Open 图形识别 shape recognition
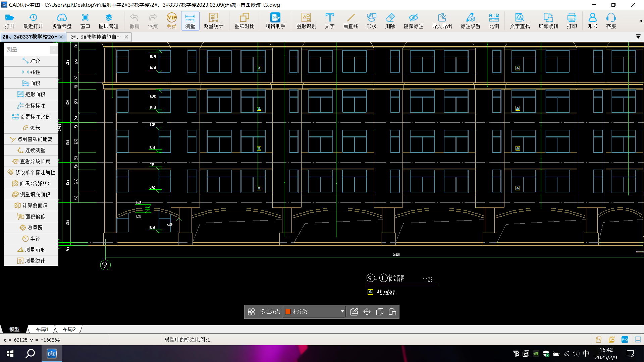This screenshot has height=362, width=644. pyautogui.click(x=306, y=21)
